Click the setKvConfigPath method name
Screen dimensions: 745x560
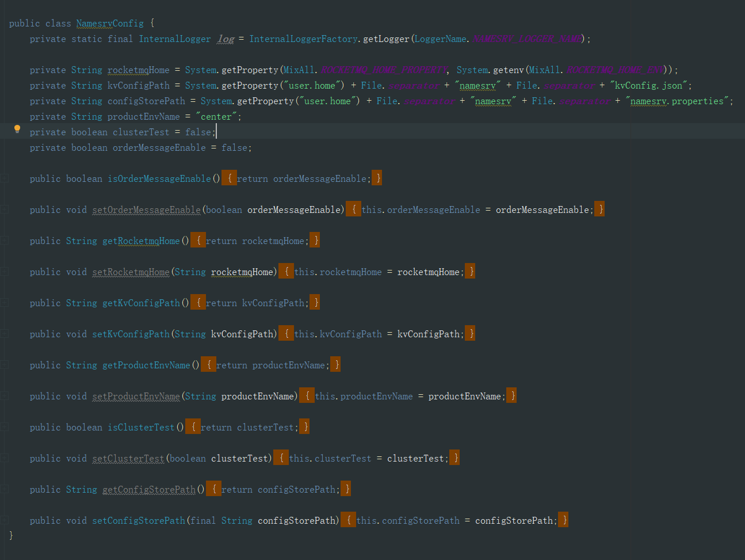click(131, 334)
